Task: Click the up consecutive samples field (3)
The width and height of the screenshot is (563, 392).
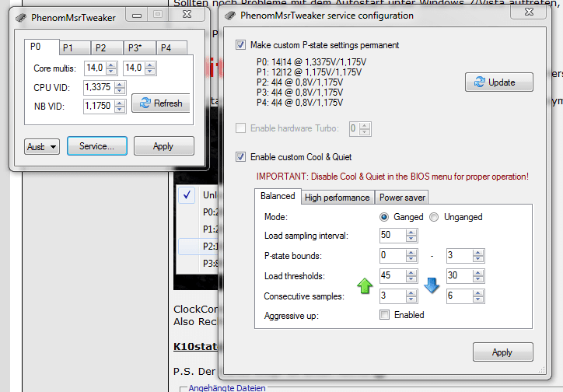Action: point(393,296)
